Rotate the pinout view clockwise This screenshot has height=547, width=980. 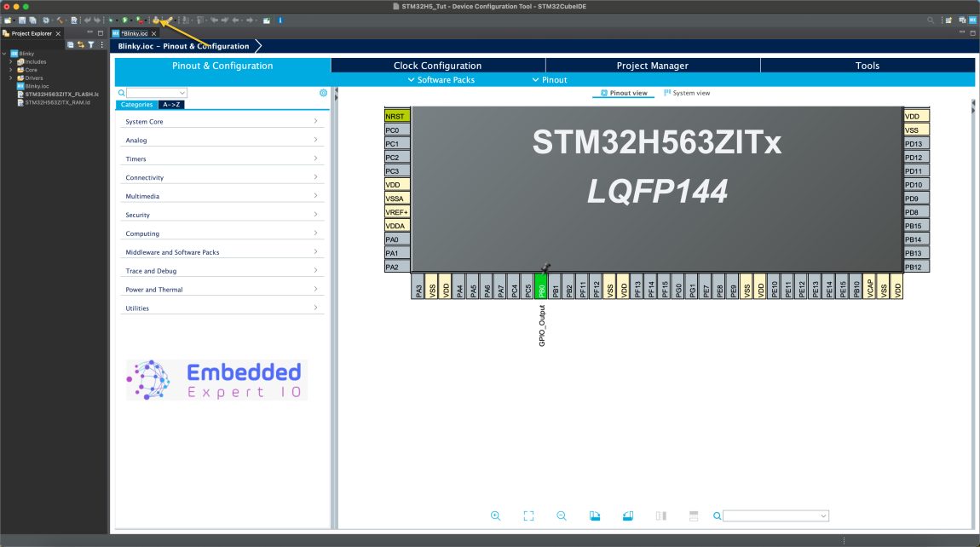[595, 515]
